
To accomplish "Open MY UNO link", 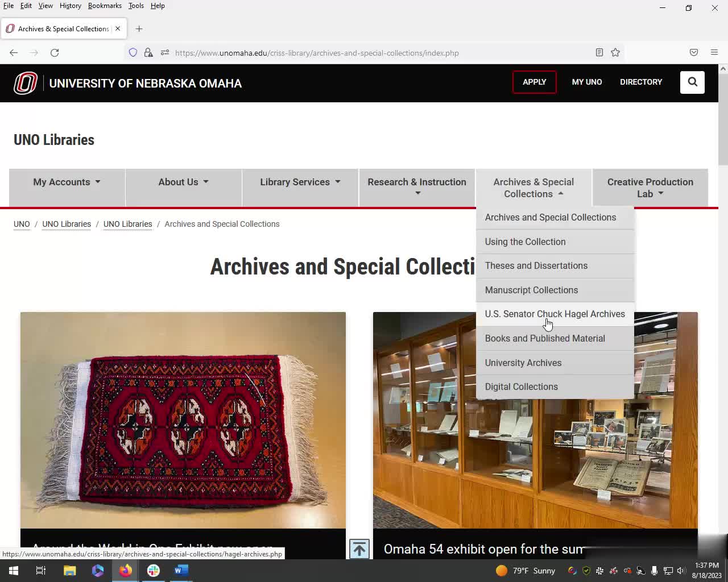I will tap(587, 82).
